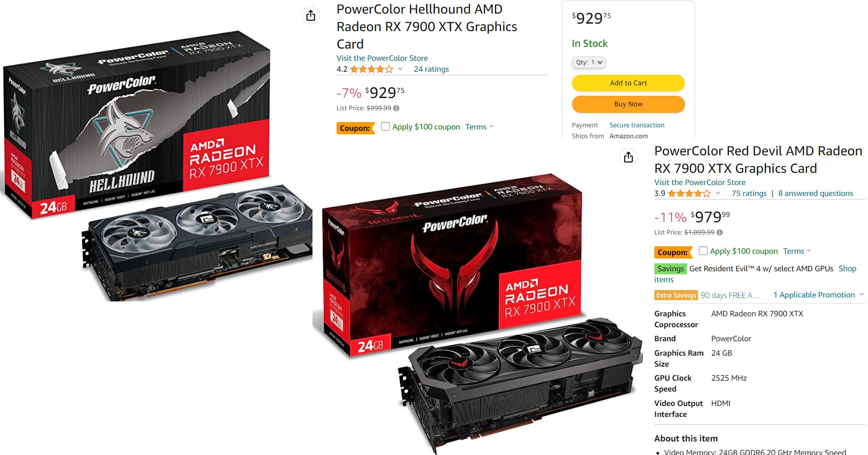868x455 pixels.
Task: Open the 8 answered questions link
Action: (815, 193)
